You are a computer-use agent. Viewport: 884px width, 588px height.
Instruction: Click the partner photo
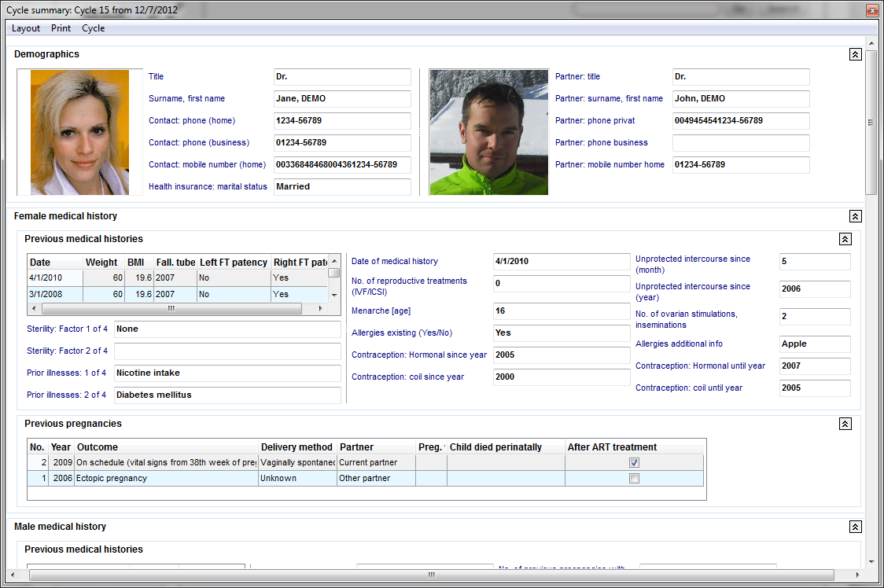pyautogui.click(x=488, y=133)
